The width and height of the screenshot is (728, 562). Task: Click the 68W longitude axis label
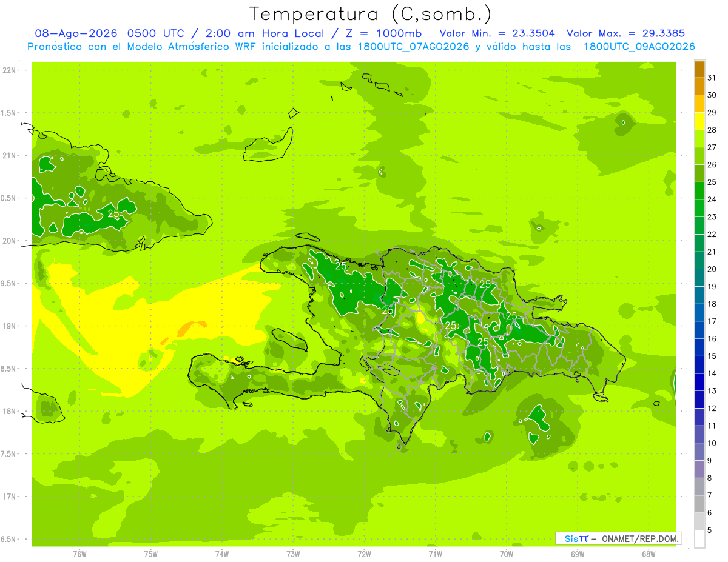point(648,554)
